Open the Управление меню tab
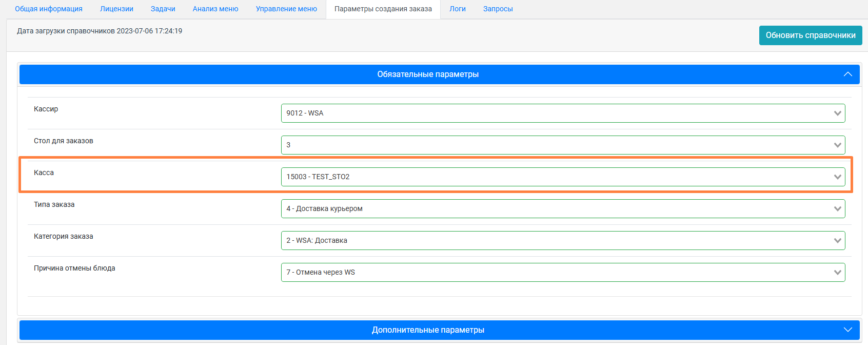This screenshot has height=345, width=868. 286,9
